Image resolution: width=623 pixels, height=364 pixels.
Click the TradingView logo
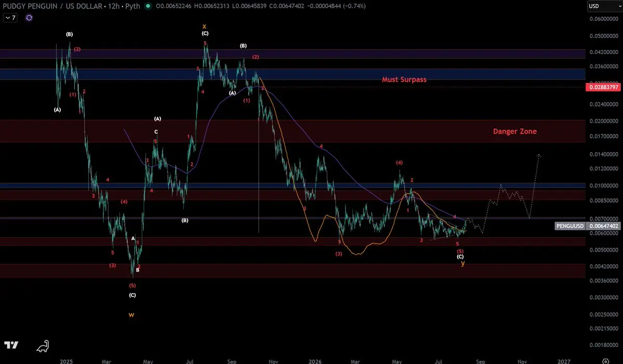point(11,345)
